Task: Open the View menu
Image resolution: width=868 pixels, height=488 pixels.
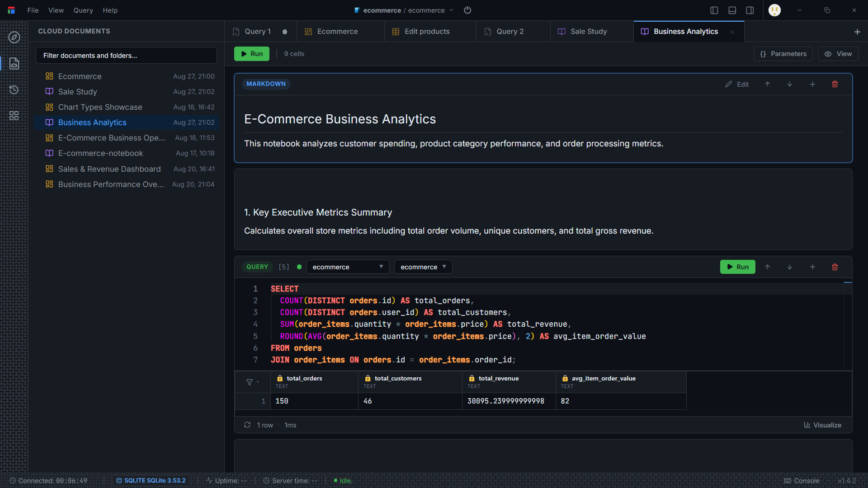Action: (x=56, y=10)
